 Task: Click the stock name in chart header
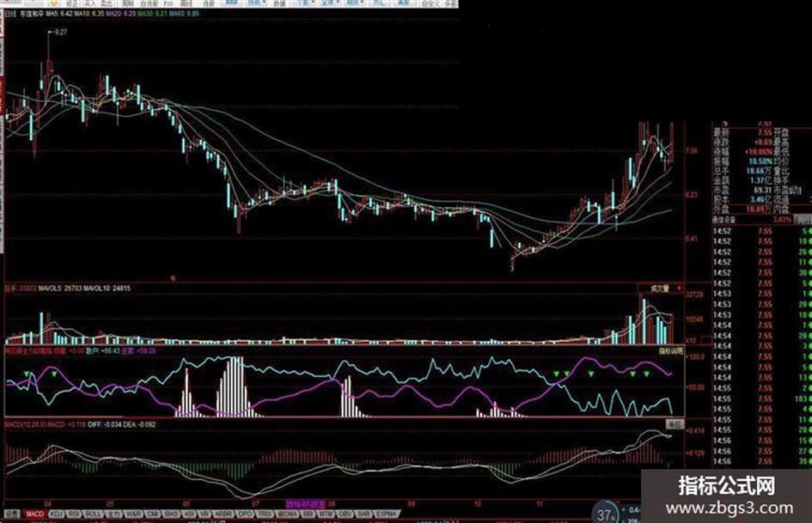click(x=32, y=14)
